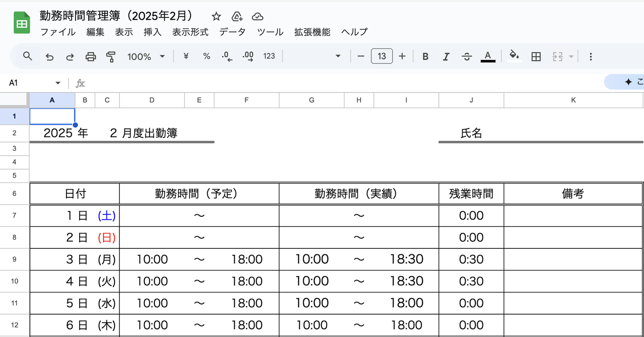Open the 表示 menu
This screenshot has width=644, height=337.
point(124,32)
